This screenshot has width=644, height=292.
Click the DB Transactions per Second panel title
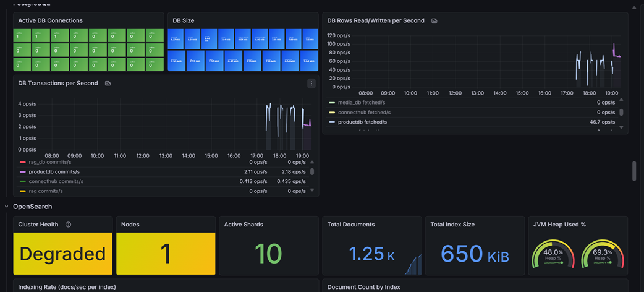point(58,83)
